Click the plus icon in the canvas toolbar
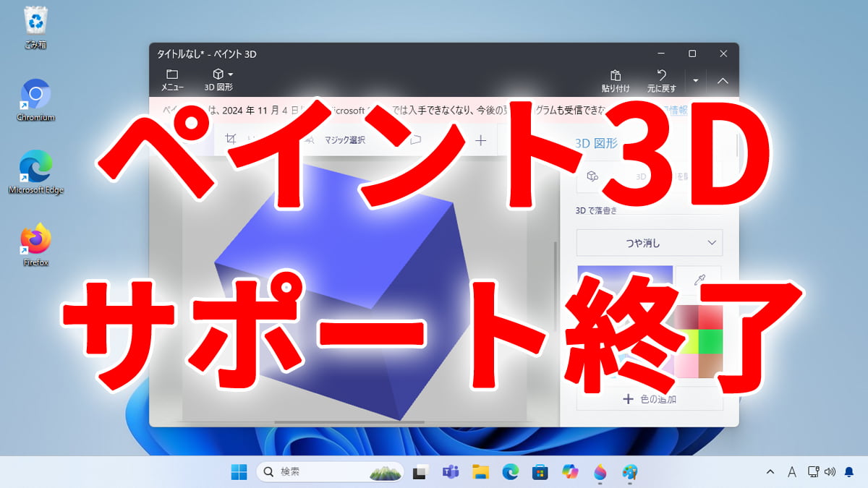This screenshot has width=868, height=488. click(x=480, y=140)
